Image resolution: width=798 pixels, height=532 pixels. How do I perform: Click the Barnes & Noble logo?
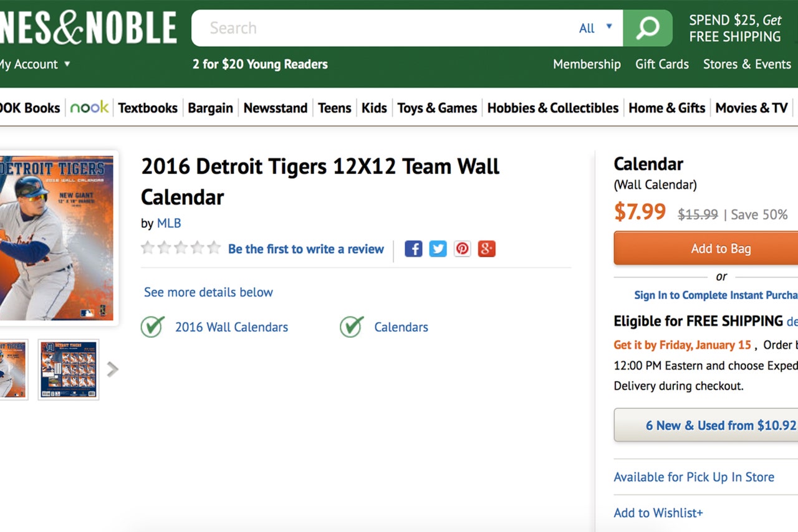point(88,28)
